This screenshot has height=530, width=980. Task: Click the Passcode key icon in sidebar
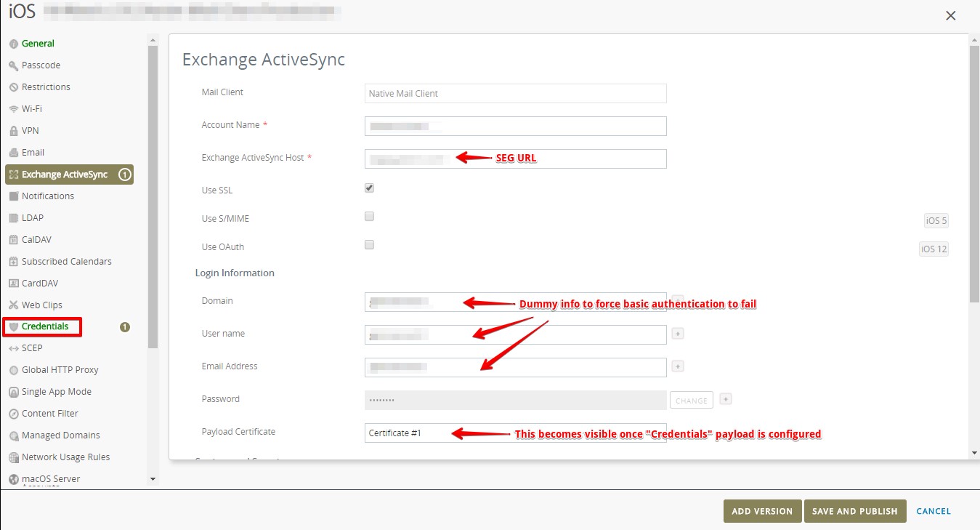[14, 65]
